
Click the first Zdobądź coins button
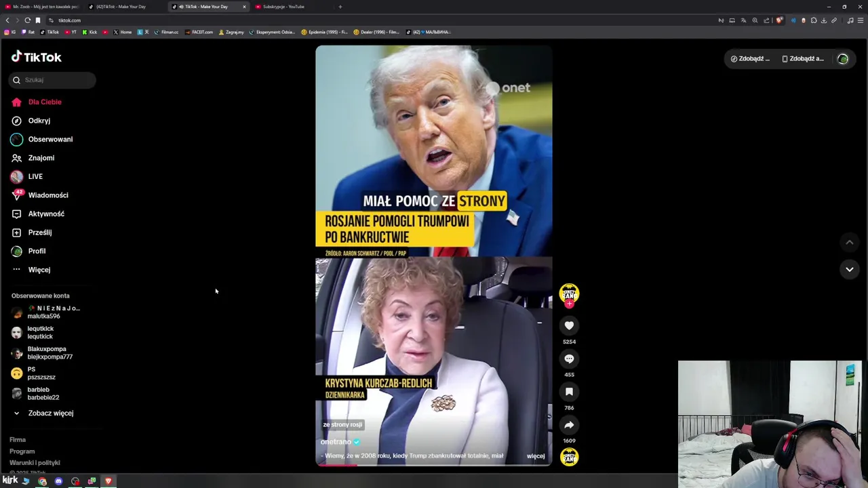tap(750, 59)
